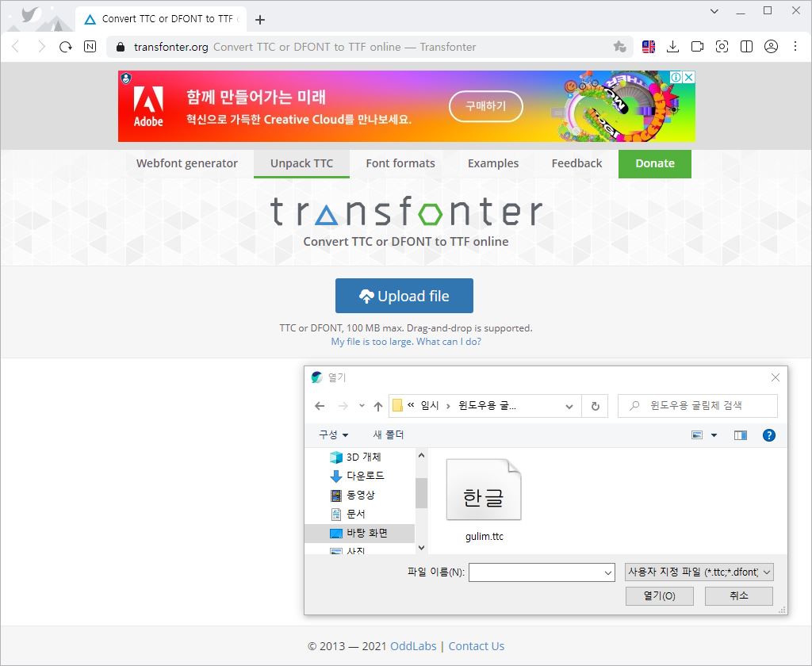812x666 pixels.
Task: Click the screenshot capture icon
Action: coord(722,47)
